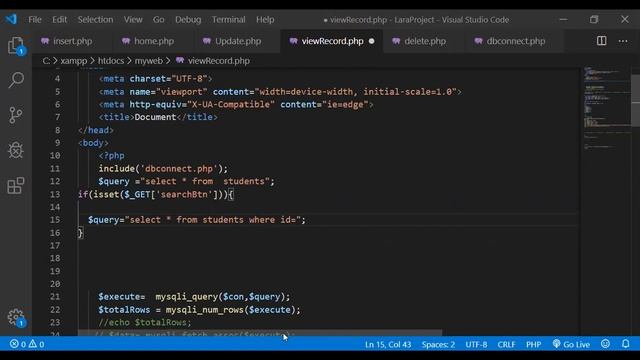
Task: Open the Search view in activity bar
Action: coord(16,80)
